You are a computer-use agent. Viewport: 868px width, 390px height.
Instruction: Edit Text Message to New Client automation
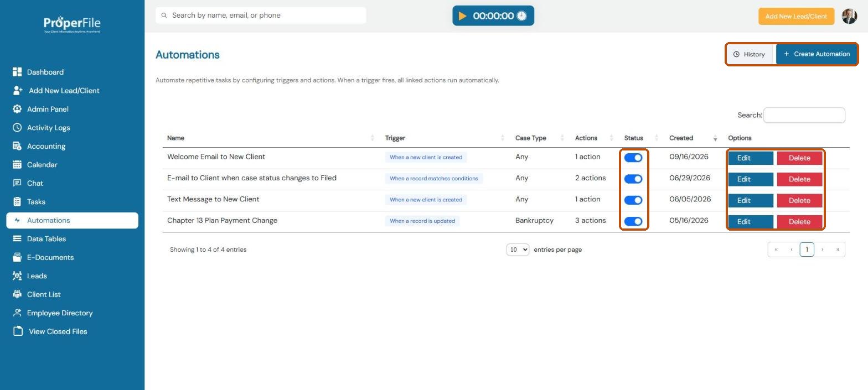[x=750, y=200]
